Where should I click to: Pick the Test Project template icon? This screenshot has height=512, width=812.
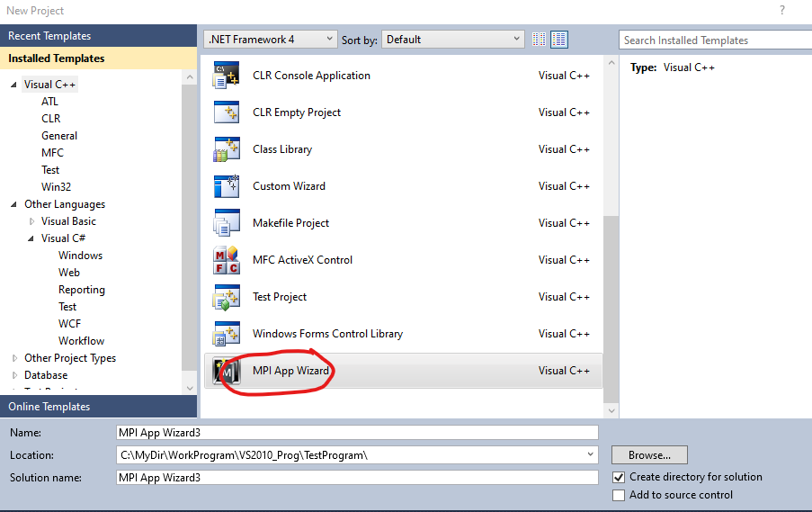(x=227, y=297)
